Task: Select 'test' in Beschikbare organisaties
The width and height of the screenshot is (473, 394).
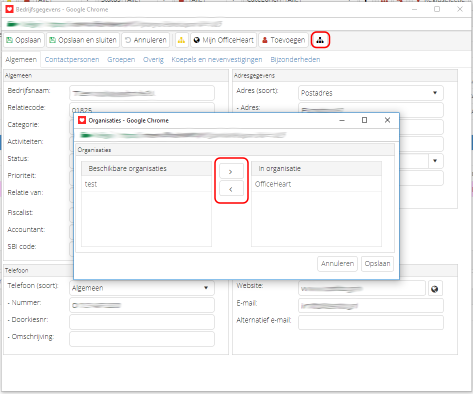Action: point(146,184)
